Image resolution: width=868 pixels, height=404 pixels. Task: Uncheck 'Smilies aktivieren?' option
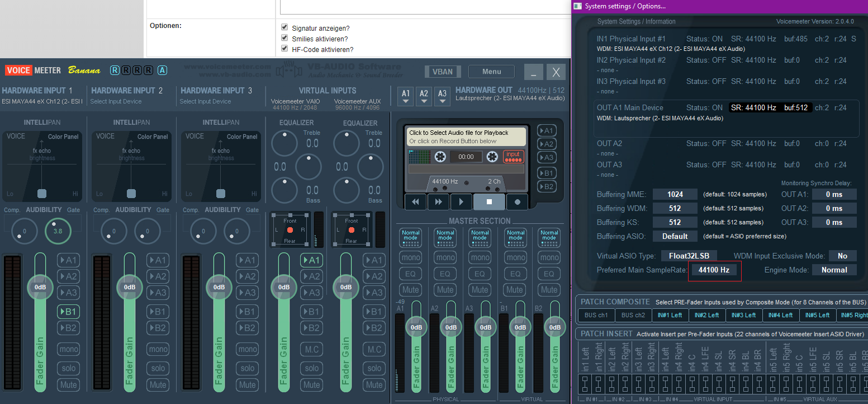point(284,37)
